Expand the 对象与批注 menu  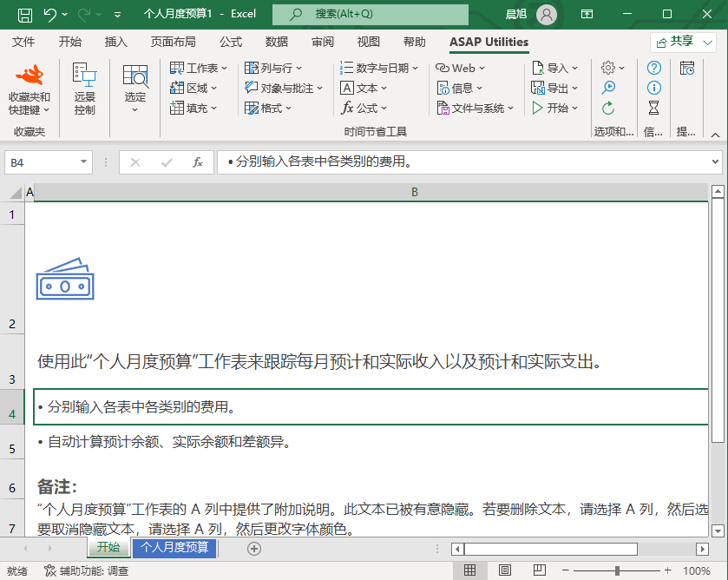(284, 89)
